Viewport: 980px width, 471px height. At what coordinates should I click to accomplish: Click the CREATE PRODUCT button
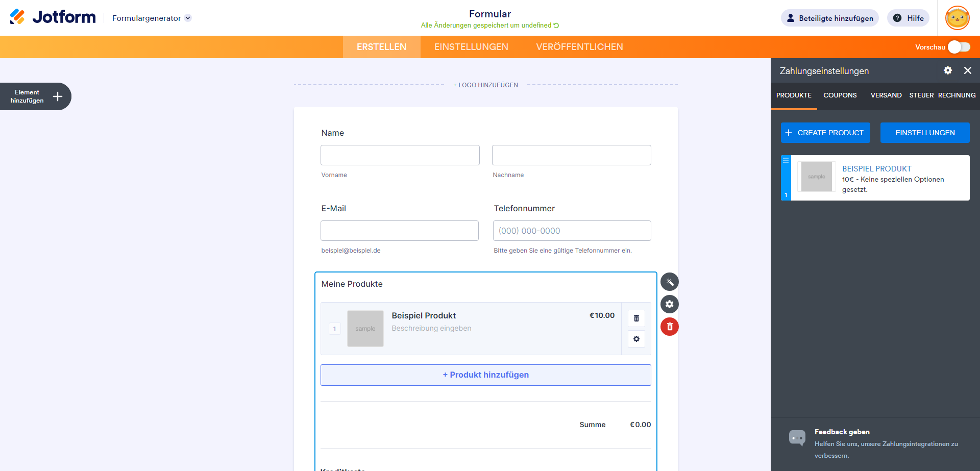[825, 133]
